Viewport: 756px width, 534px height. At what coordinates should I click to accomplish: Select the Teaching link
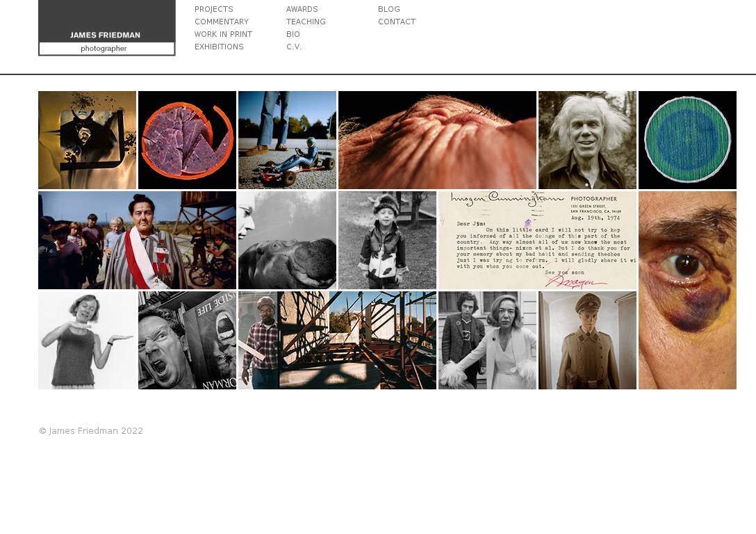point(306,22)
